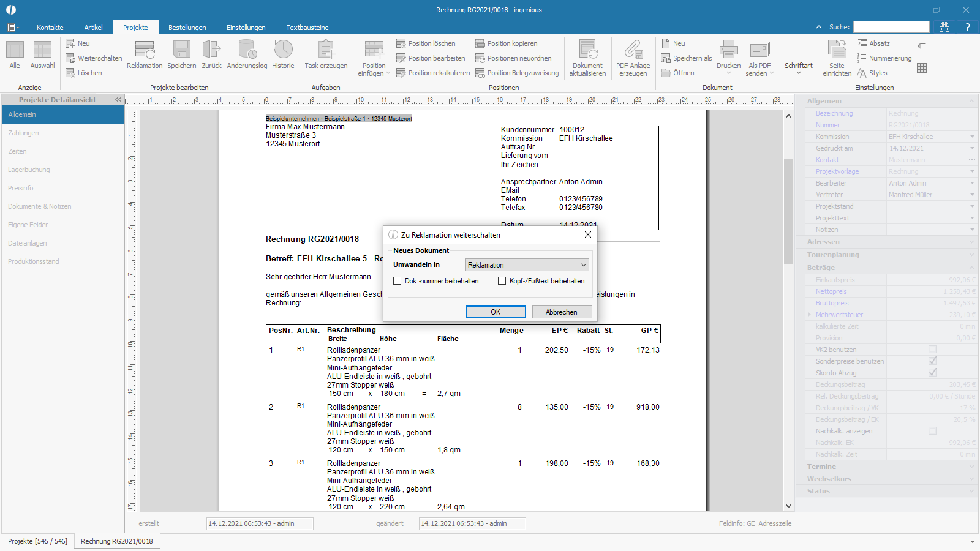This screenshot has height=551, width=980.
Task: Expand the Adressen panel section
Action: [887, 242]
